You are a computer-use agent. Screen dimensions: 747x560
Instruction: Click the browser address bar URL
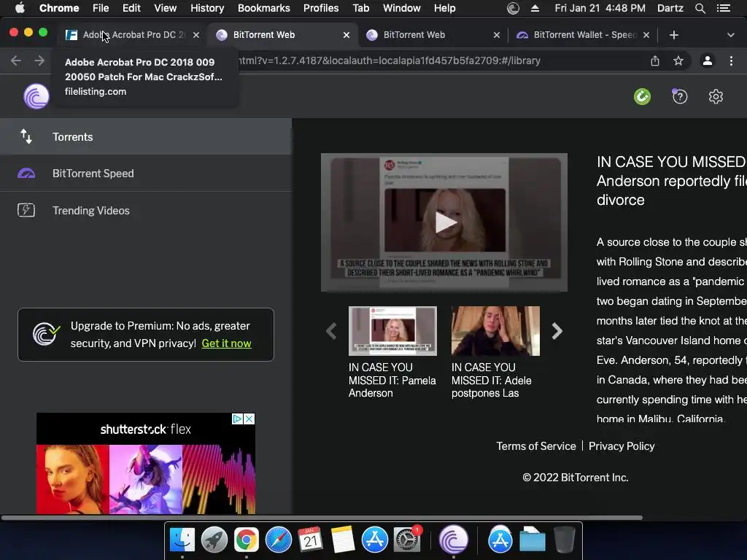[391, 61]
